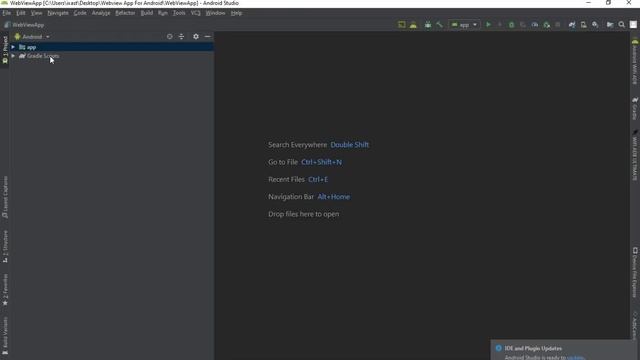The height and width of the screenshot is (360, 640).
Task: Open the Android view selector dropdown
Action: (32, 37)
